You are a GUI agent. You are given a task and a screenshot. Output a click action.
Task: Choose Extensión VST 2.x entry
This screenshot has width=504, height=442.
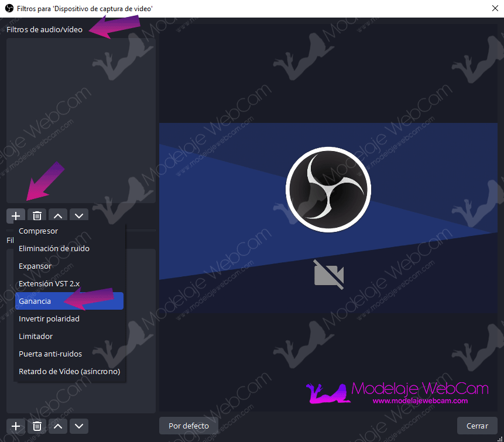tap(70, 283)
